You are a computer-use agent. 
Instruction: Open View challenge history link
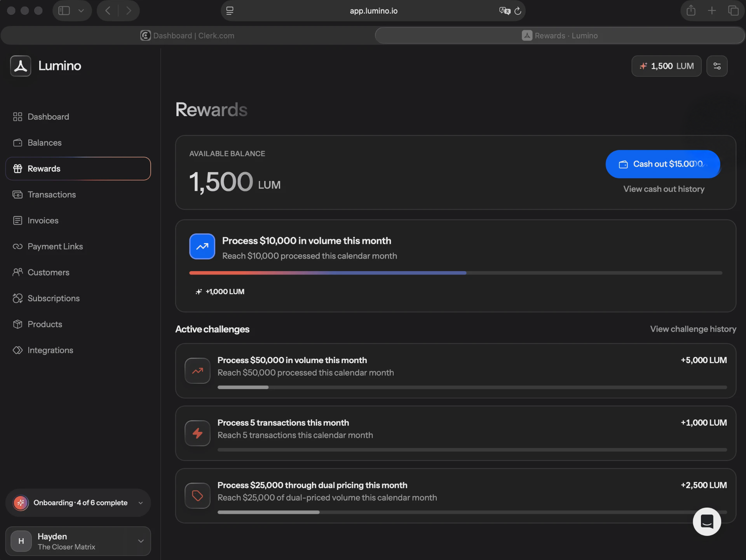(x=693, y=329)
